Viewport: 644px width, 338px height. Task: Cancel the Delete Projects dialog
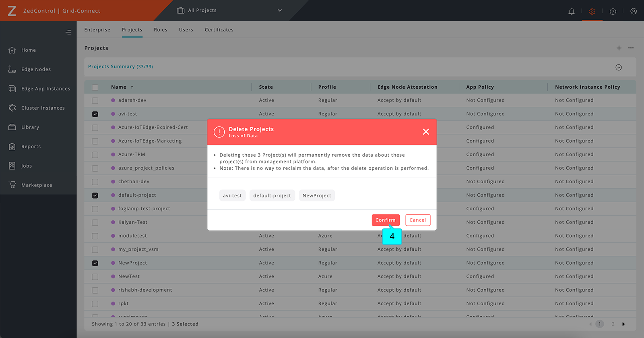418,220
